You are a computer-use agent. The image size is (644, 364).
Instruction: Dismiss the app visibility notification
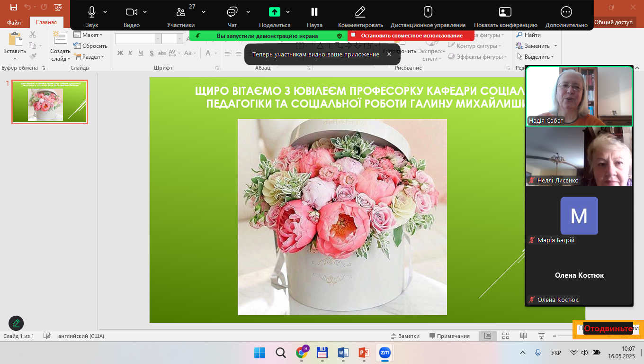389,54
